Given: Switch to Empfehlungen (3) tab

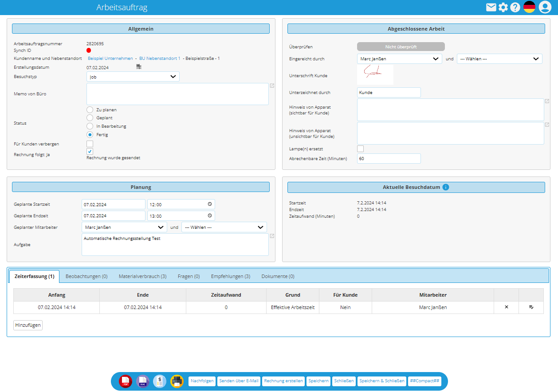Looking at the screenshot, I should coord(231,276).
